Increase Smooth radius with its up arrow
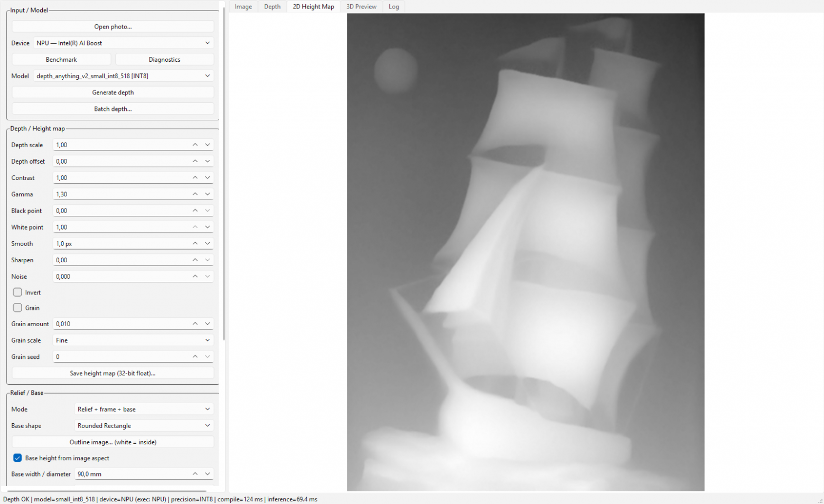 click(x=195, y=243)
